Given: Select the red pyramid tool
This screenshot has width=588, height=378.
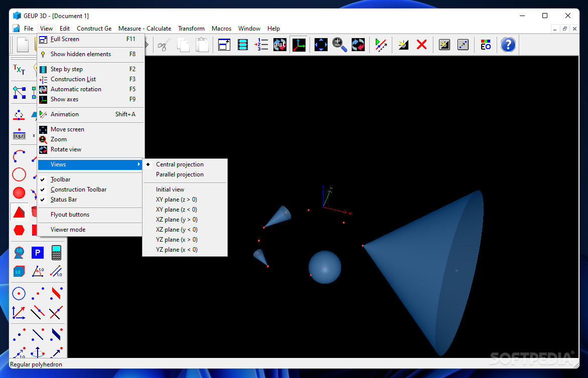Looking at the screenshot, I should [x=19, y=212].
